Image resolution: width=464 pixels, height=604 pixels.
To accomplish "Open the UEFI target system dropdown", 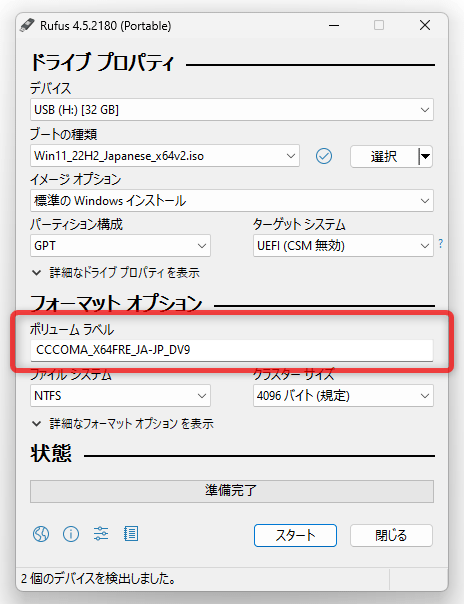I will [x=343, y=246].
